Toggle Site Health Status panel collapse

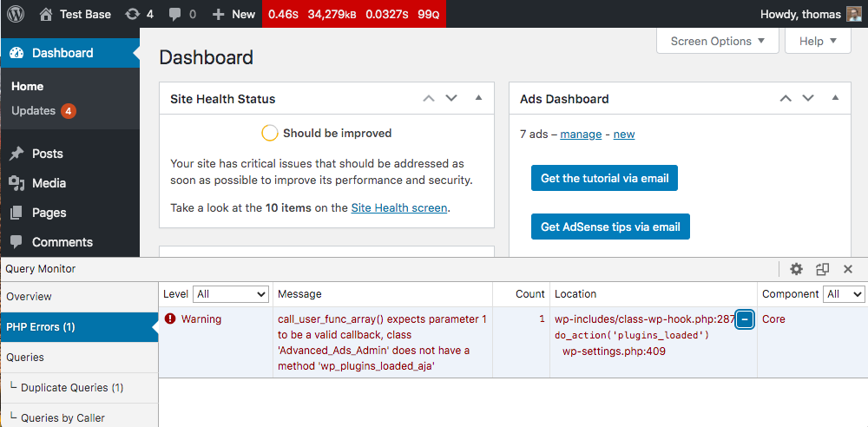point(478,99)
